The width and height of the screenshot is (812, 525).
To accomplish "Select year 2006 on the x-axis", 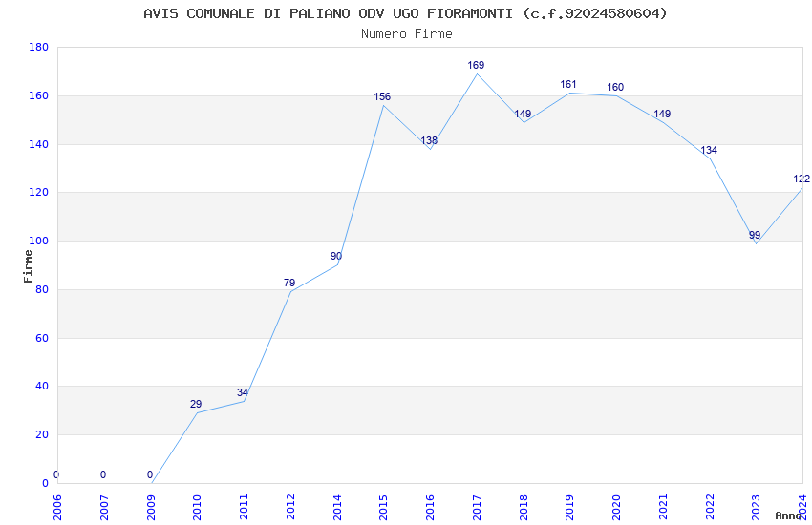I will 57,507.
